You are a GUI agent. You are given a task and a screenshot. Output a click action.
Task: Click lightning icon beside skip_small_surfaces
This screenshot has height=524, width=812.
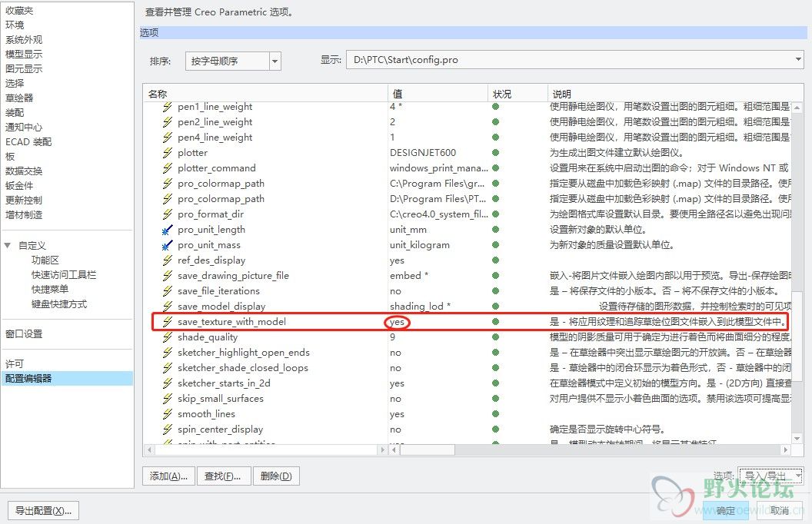[168, 399]
